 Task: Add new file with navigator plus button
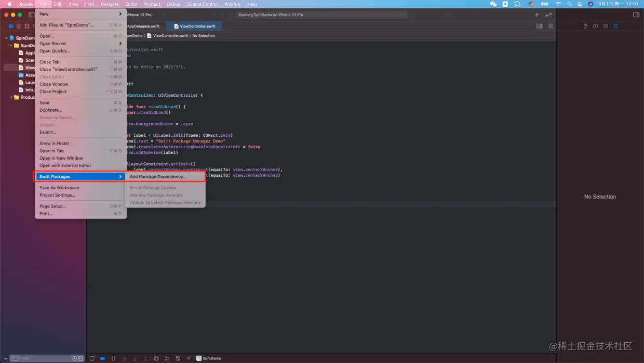6,358
